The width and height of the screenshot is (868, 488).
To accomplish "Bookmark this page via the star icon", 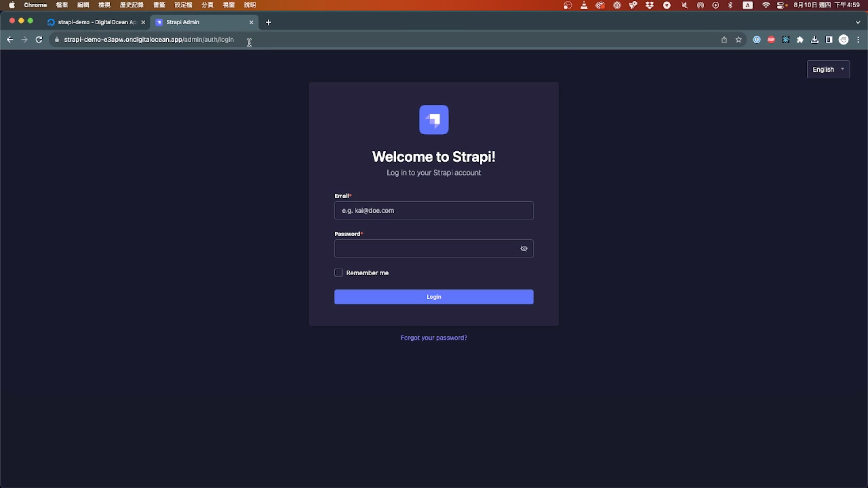I will coord(739,40).
